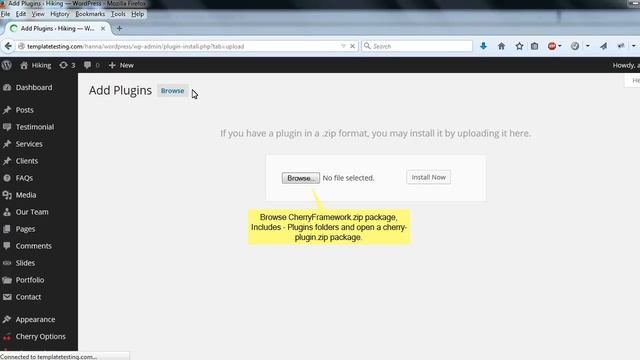Click the red Adblock extension icon
Image resolution: width=640 pixels, height=360 pixels.
552,46
